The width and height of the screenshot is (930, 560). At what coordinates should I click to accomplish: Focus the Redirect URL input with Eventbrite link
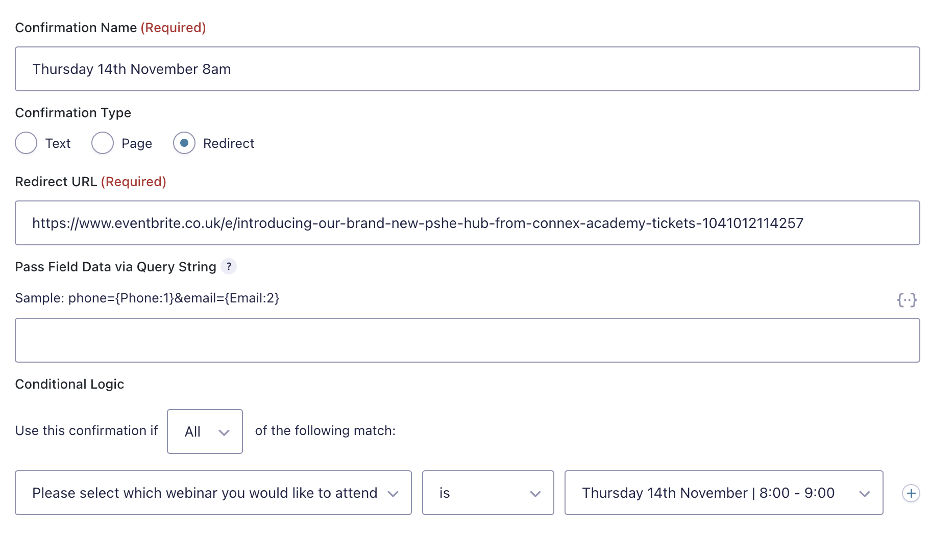(x=467, y=223)
